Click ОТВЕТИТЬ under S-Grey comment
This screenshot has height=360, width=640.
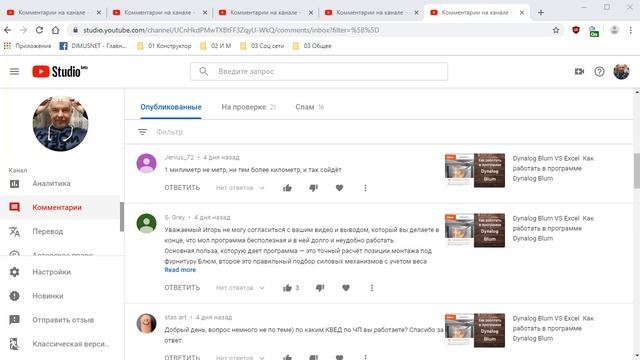click(182, 288)
